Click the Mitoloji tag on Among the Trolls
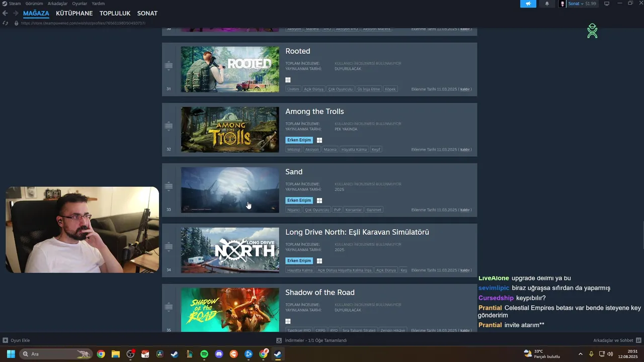Screen dimensions: 644x362 tap(294, 149)
